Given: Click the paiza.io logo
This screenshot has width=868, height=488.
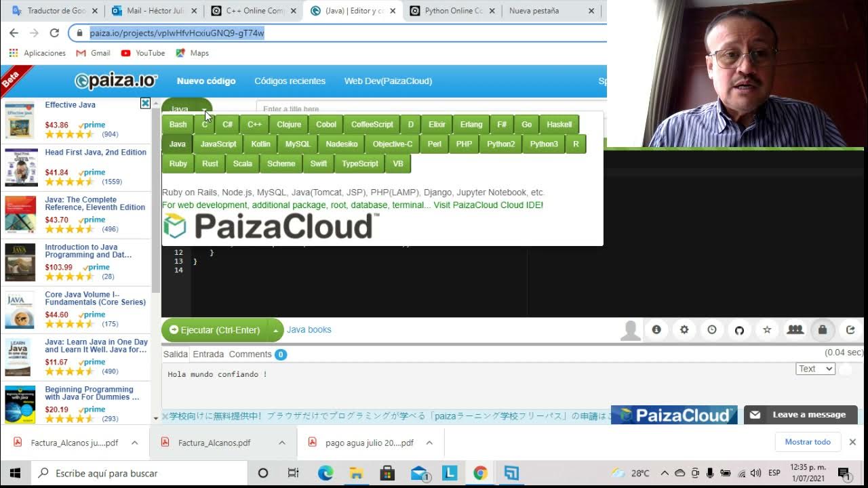Looking at the screenshot, I should click(x=116, y=81).
